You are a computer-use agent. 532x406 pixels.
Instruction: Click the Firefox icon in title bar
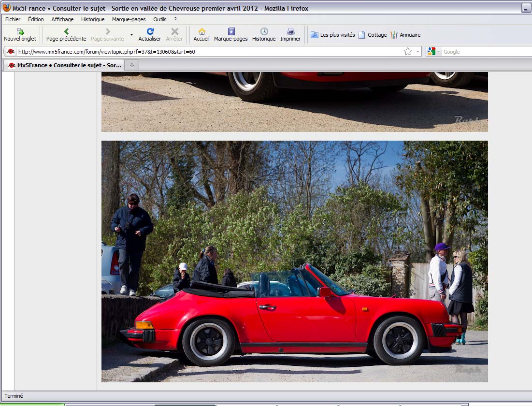(x=6, y=8)
